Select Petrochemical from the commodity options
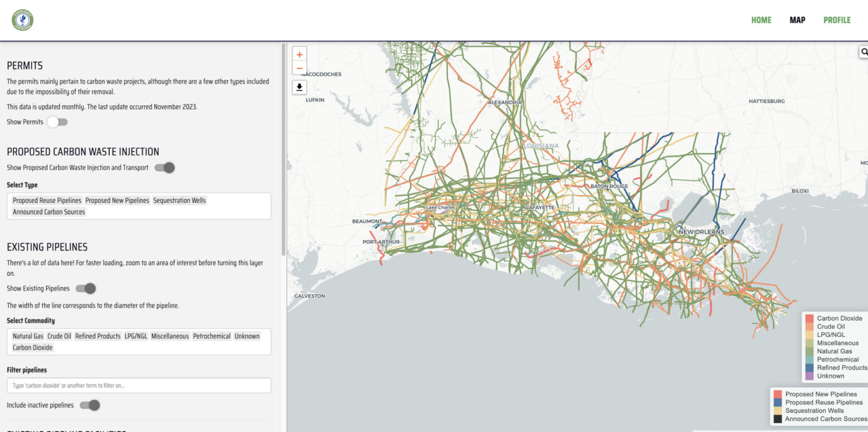The image size is (868, 432). (x=211, y=336)
